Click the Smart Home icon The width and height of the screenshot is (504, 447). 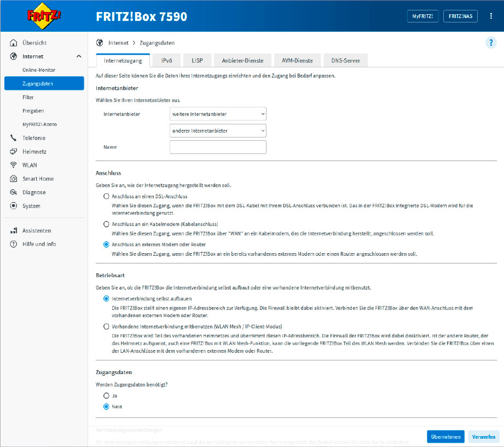pyautogui.click(x=14, y=179)
